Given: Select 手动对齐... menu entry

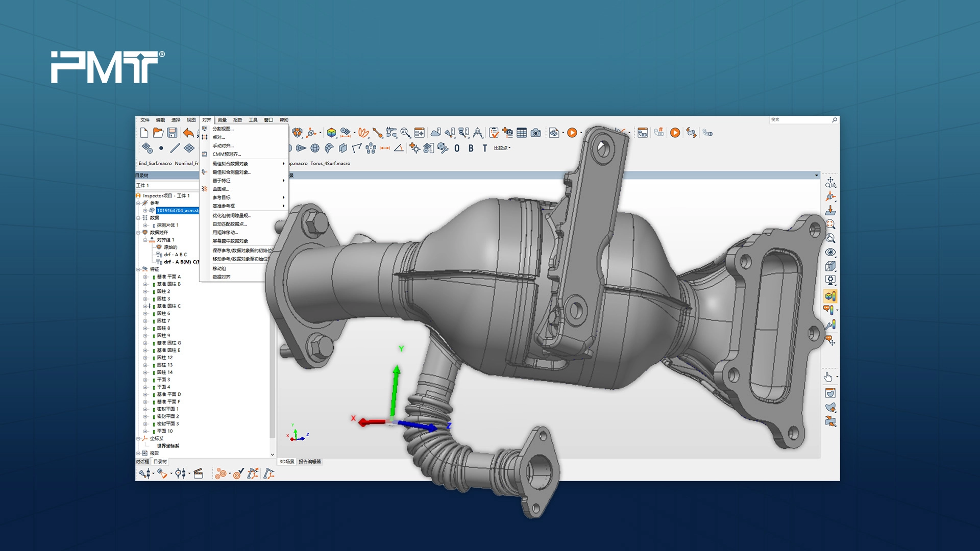Looking at the screenshot, I should click(244, 145).
